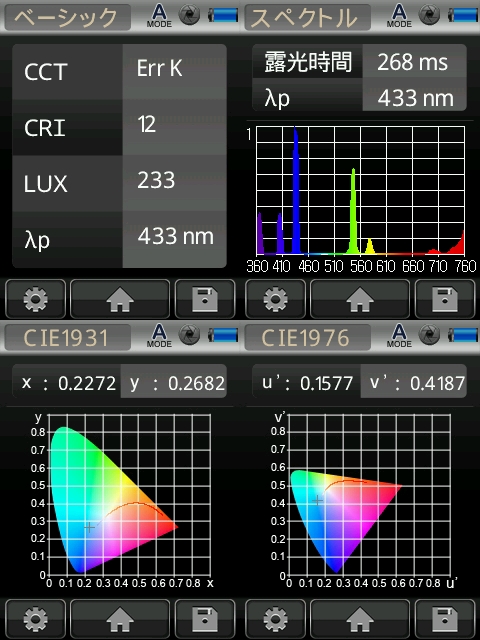Click battery indicator in CIE1976 header

click(462, 336)
